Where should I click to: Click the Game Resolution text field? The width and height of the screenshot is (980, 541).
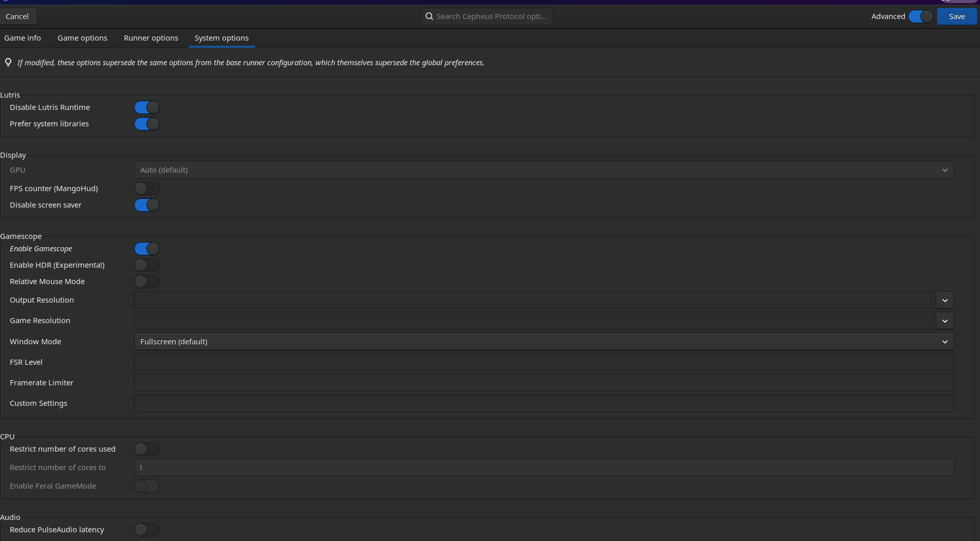535,321
